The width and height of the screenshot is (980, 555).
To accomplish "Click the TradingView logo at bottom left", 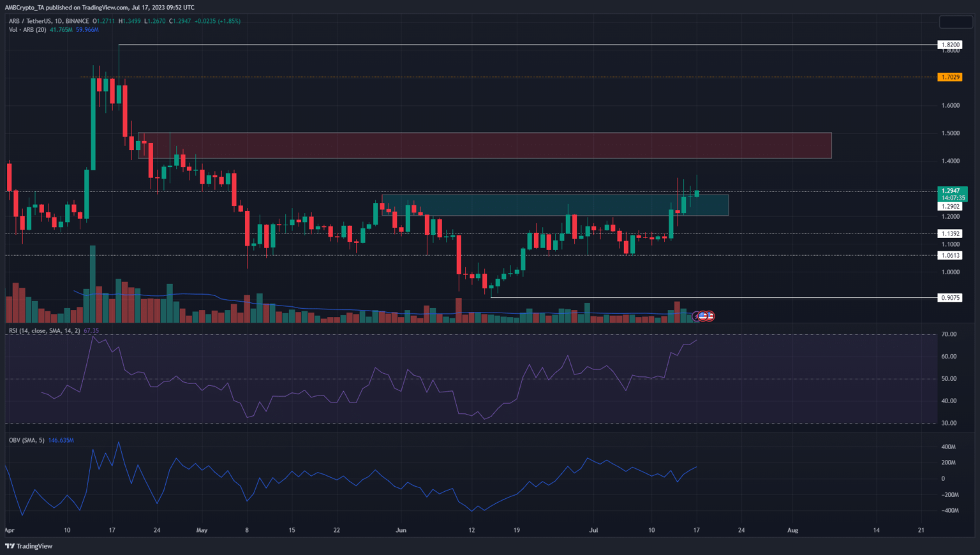I will coord(29,546).
